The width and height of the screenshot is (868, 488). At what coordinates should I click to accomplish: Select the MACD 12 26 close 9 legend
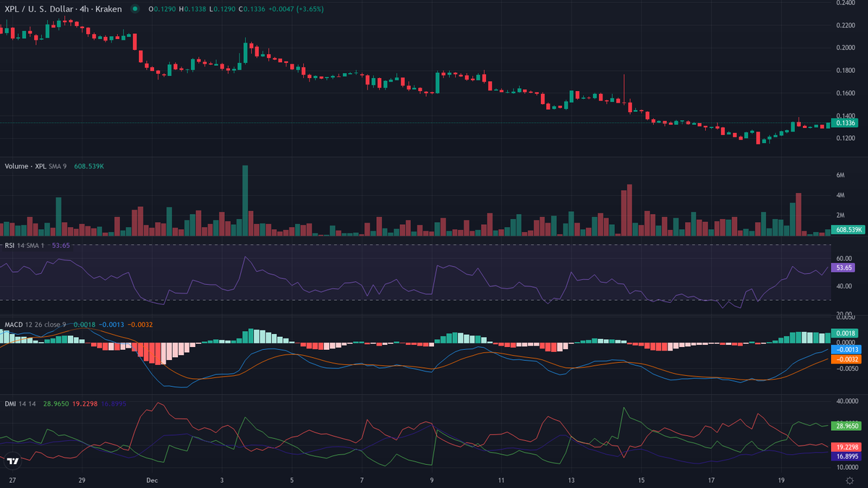[35, 325]
